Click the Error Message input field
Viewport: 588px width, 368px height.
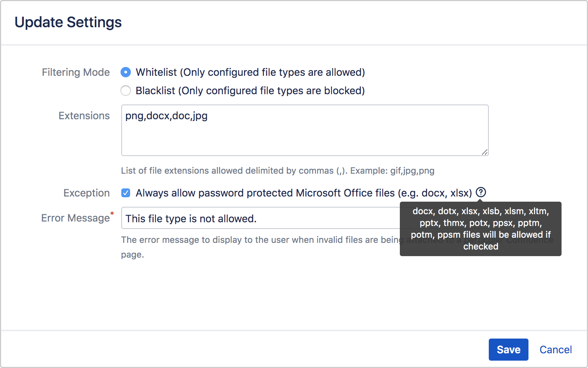pyautogui.click(x=257, y=218)
